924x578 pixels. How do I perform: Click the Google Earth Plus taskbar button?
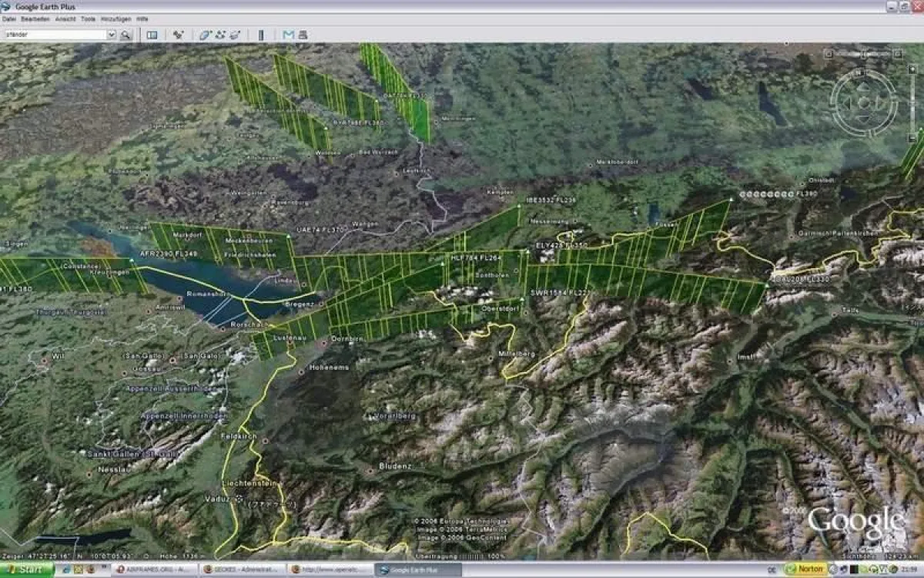pyautogui.click(x=418, y=570)
